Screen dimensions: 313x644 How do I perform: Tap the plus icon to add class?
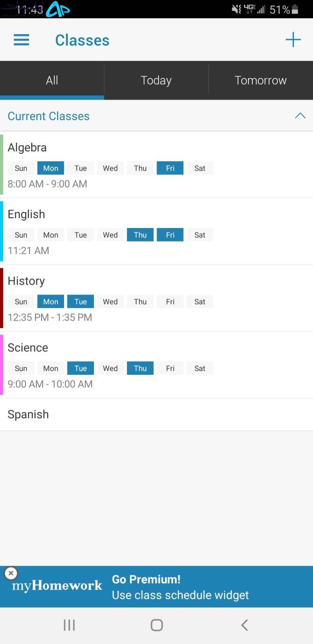(293, 40)
